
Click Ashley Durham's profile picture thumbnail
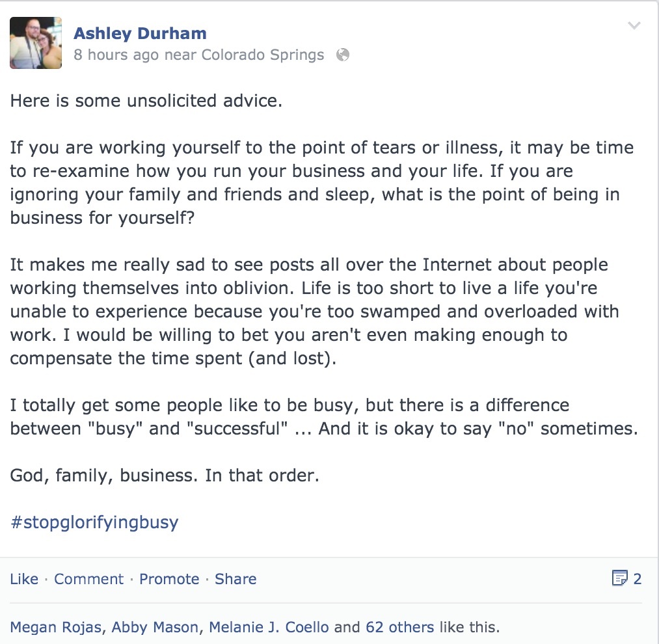click(36, 43)
